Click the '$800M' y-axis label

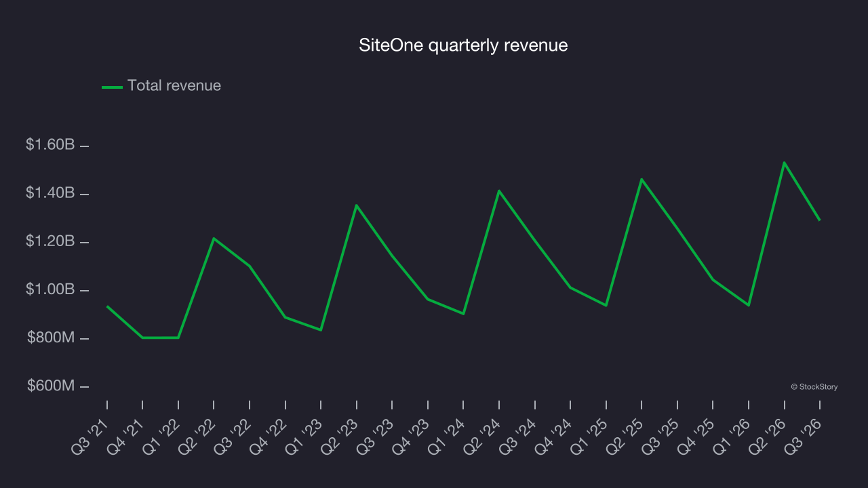[51, 338]
